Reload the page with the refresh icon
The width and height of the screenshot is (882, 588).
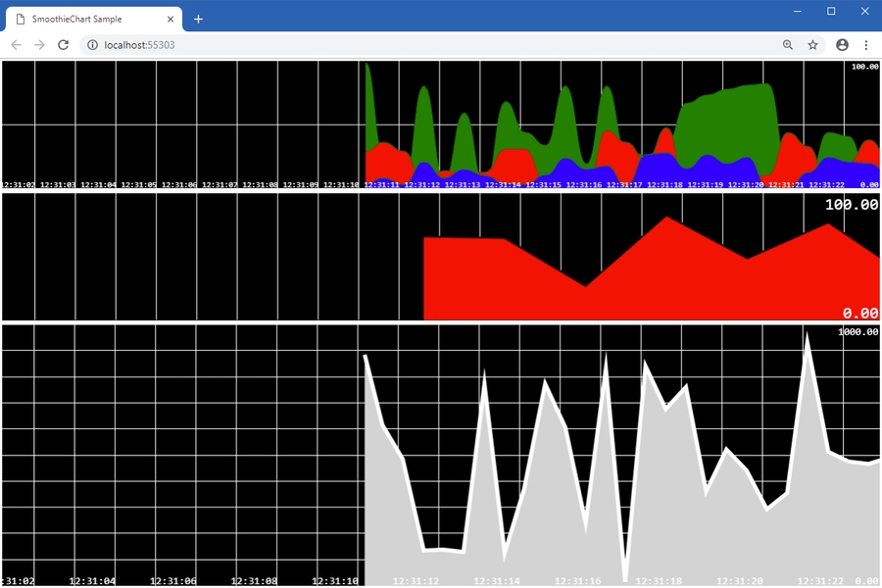pyautogui.click(x=64, y=45)
